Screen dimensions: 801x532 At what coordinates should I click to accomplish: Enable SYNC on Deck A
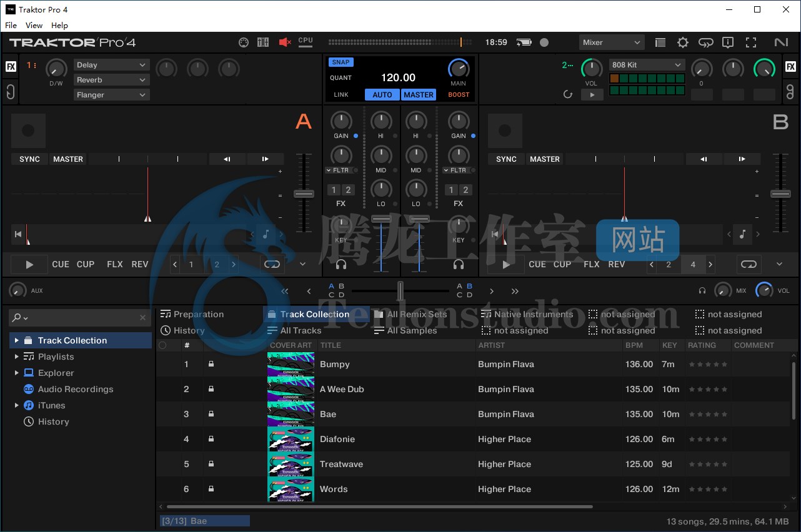[29, 159]
